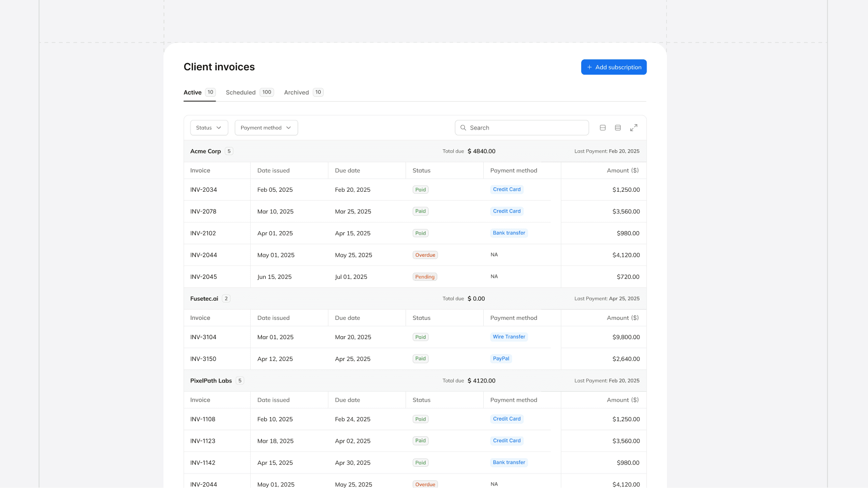Select invoice INV-3104

click(203, 337)
